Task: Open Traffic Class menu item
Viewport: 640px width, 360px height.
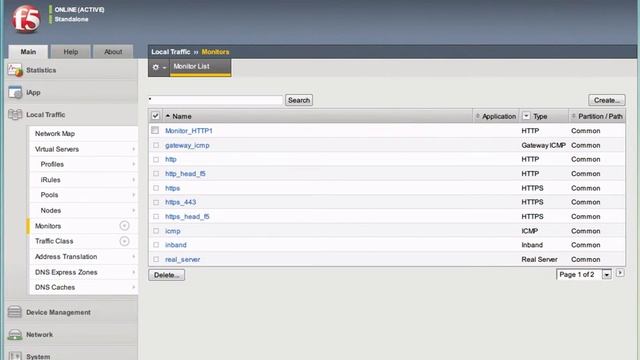Action: pos(54,241)
